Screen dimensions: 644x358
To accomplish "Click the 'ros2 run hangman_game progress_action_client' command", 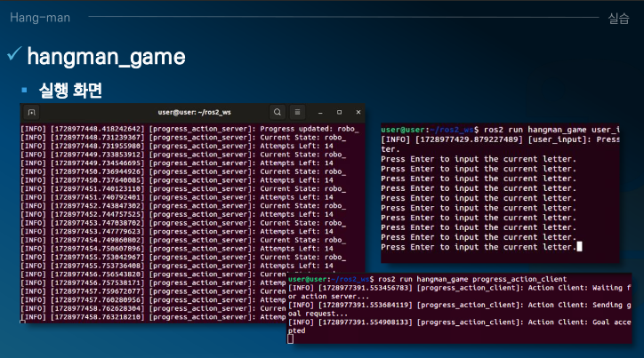I will [x=472, y=279].
